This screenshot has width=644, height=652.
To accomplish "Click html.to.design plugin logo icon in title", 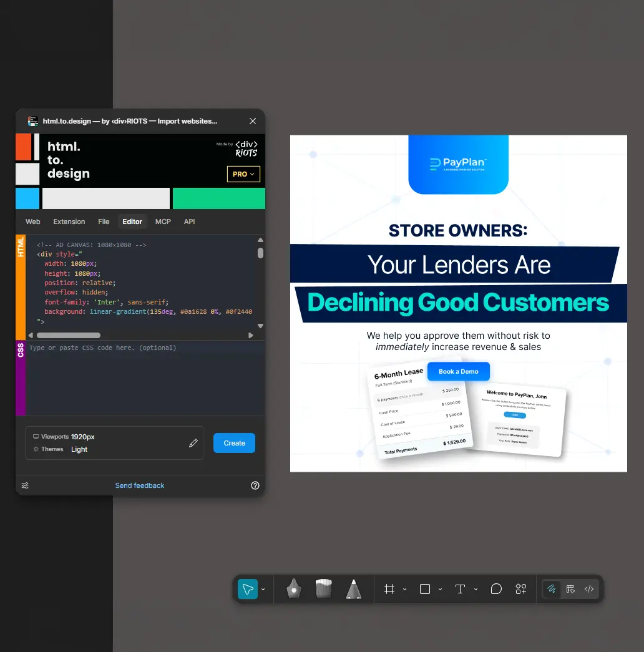I will coord(33,121).
